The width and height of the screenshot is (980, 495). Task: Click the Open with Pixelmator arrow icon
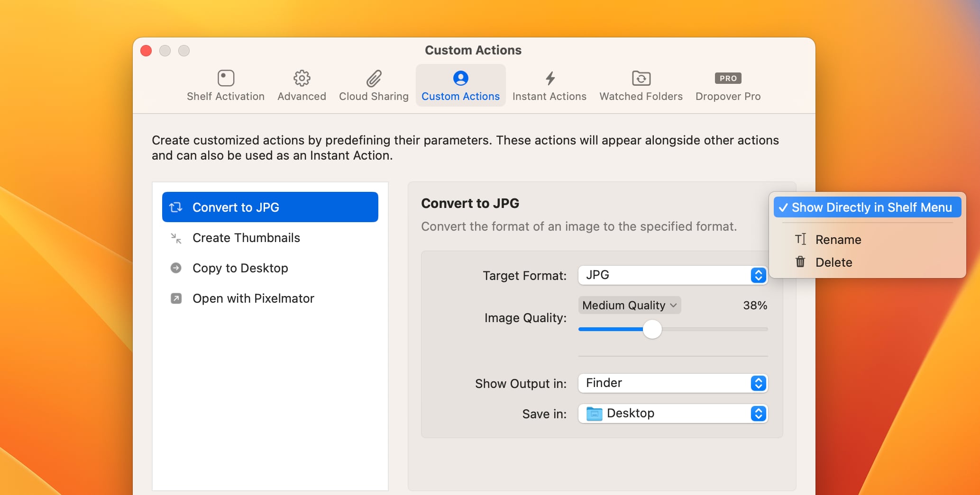(x=176, y=298)
